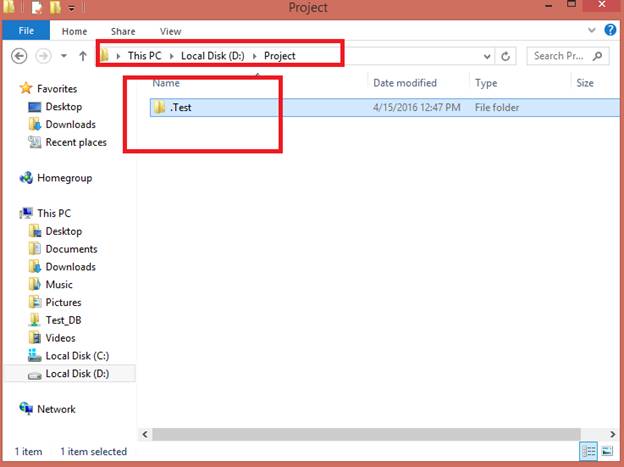This screenshot has width=624, height=467.
Task: Click the horizontal scrollbar thumb
Action: [x=366, y=434]
